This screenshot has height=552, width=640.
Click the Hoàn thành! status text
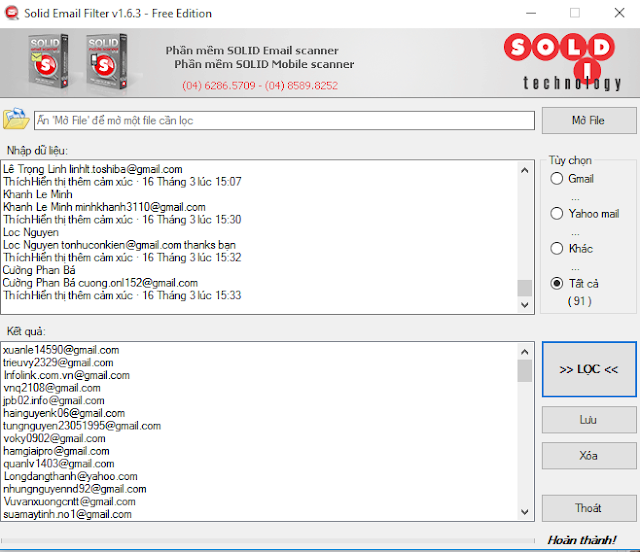pyautogui.click(x=582, y=540)
